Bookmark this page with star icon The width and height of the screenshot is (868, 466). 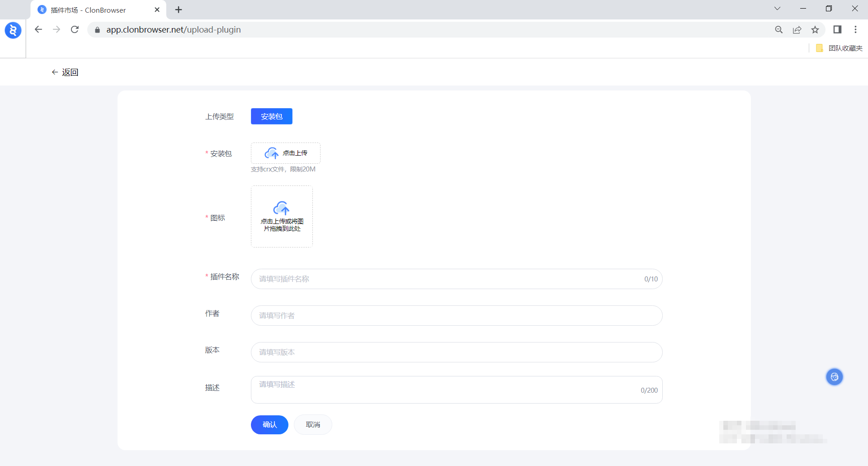pyautogui.click(x=815, y=29)
